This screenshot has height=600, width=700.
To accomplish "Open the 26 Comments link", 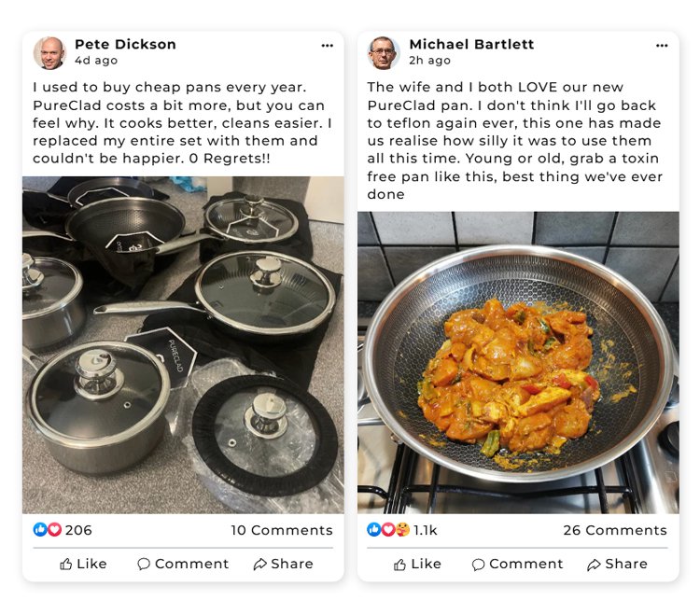I will tap(615, 530).
